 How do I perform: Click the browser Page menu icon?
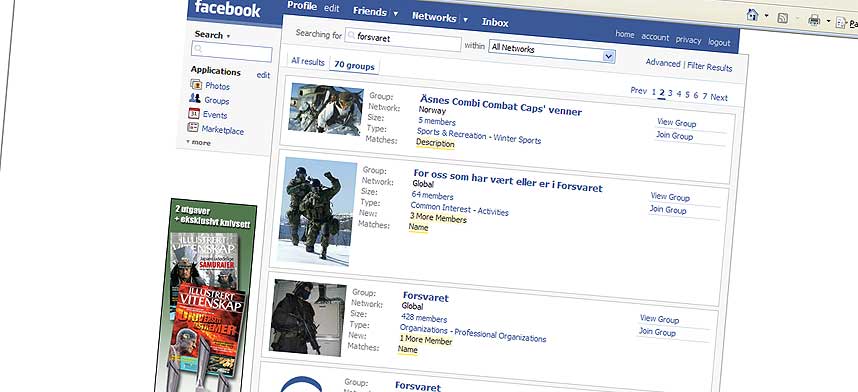841,23
